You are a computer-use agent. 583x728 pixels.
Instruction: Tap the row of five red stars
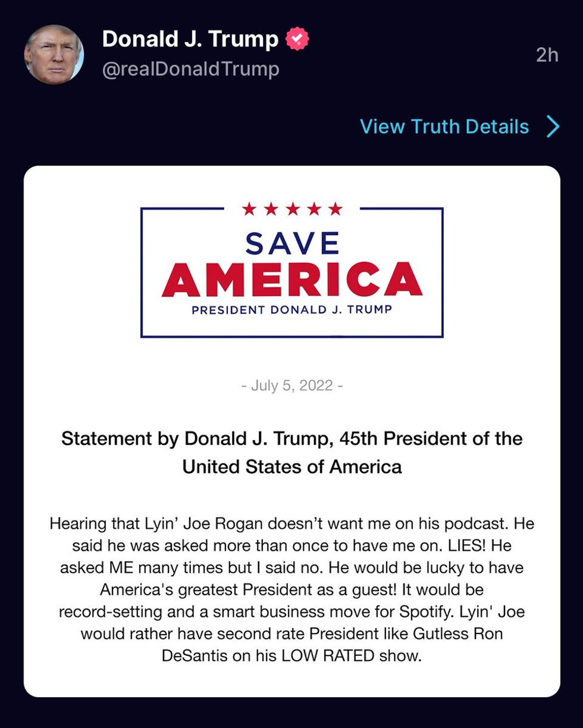pos(292,209)
